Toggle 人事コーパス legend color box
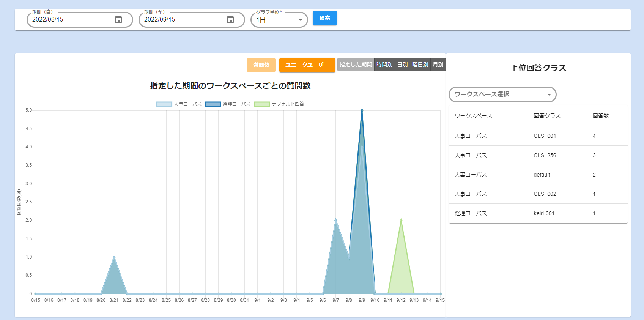This screenshot has width=644, height=320. tap(164, 104)
